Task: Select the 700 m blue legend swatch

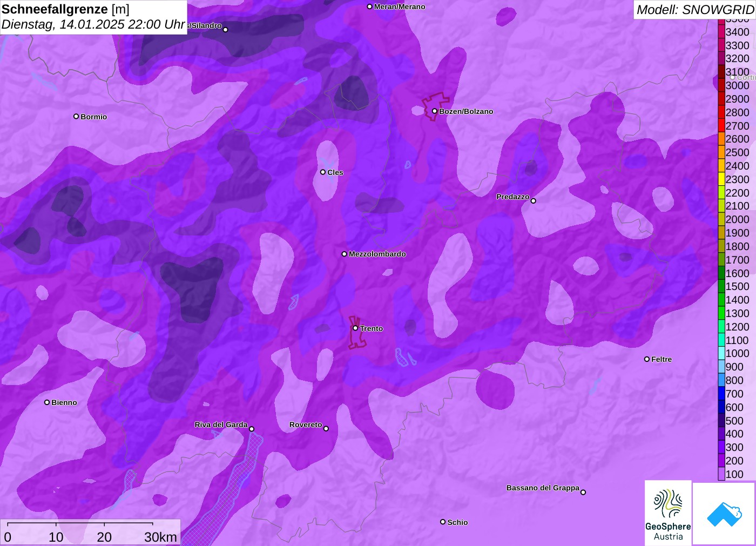Action: click(x=721, y=393)
